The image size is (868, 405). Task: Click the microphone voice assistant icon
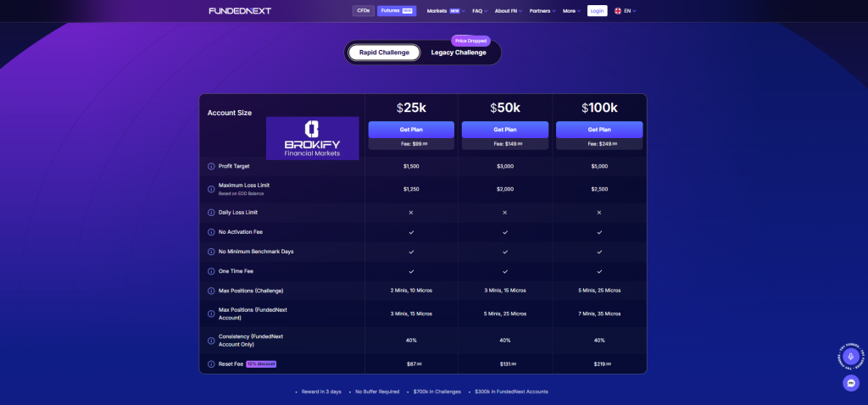tap(851, 358)
